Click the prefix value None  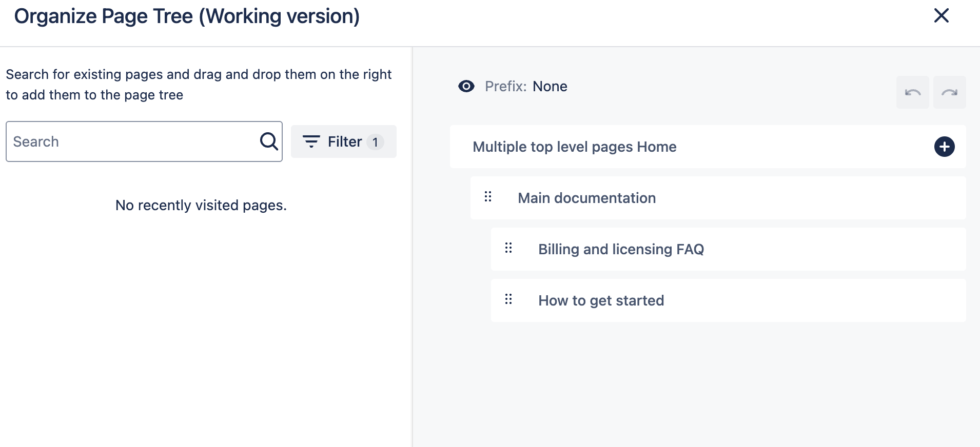tap(550, 86)
